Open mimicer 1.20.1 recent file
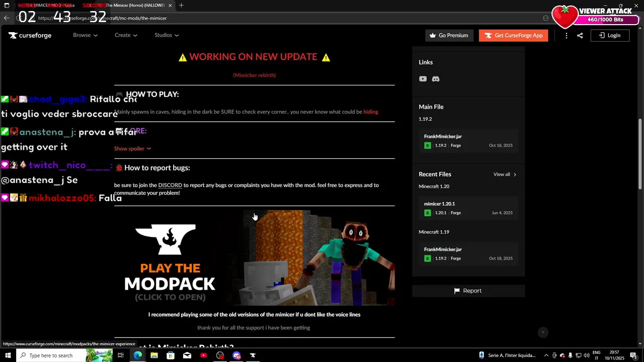The width and height of the screenshot is (644, 362). point(468,208)
